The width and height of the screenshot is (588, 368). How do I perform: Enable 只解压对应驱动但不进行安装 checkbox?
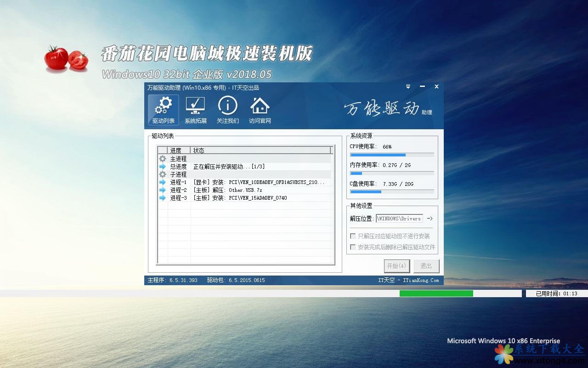coord(353,236)
